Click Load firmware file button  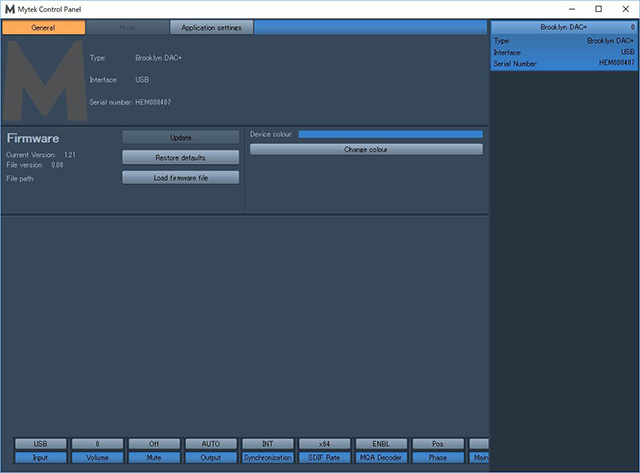[x=181, y=177]
